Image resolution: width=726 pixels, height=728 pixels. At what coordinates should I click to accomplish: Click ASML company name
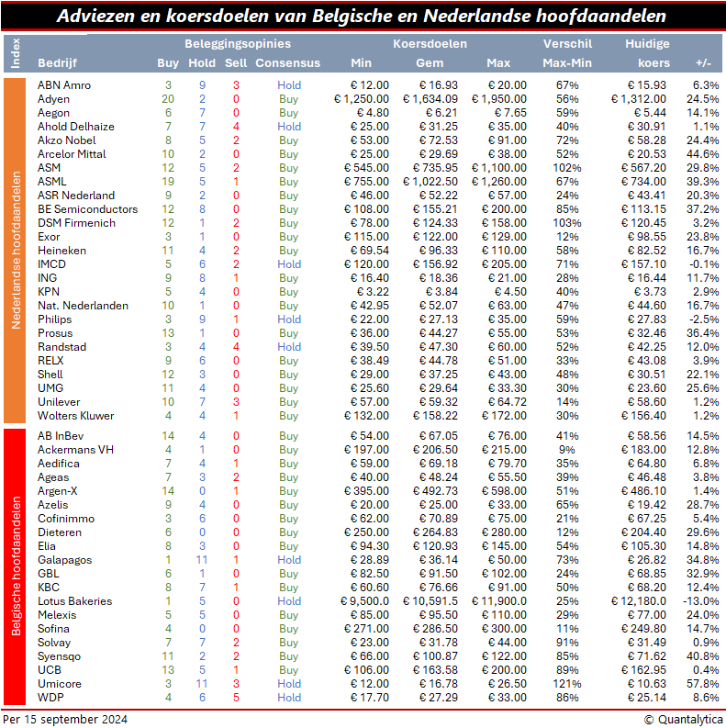coord(52,182)
